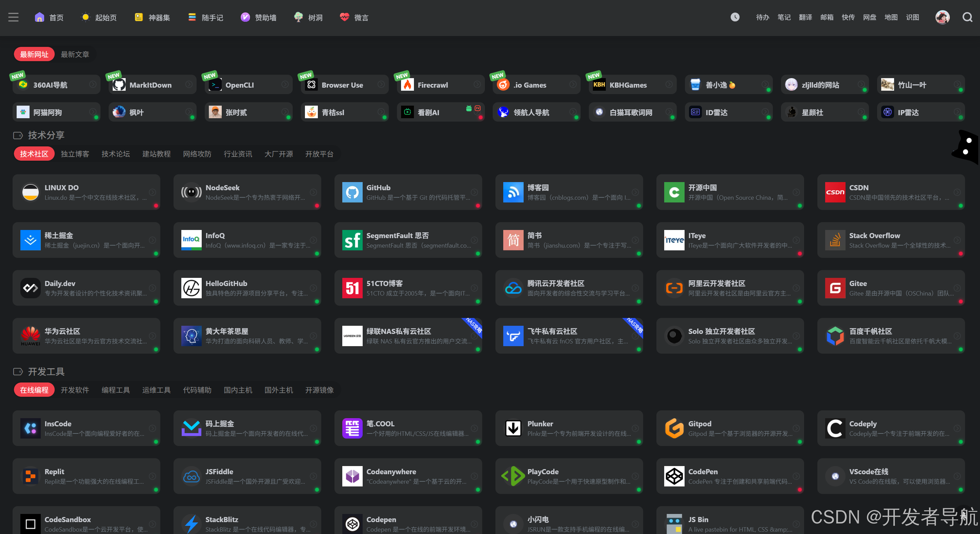Open the hamburger menu icon
The height and width of the screenshot is (534, 980).
[x=13, y=18]
